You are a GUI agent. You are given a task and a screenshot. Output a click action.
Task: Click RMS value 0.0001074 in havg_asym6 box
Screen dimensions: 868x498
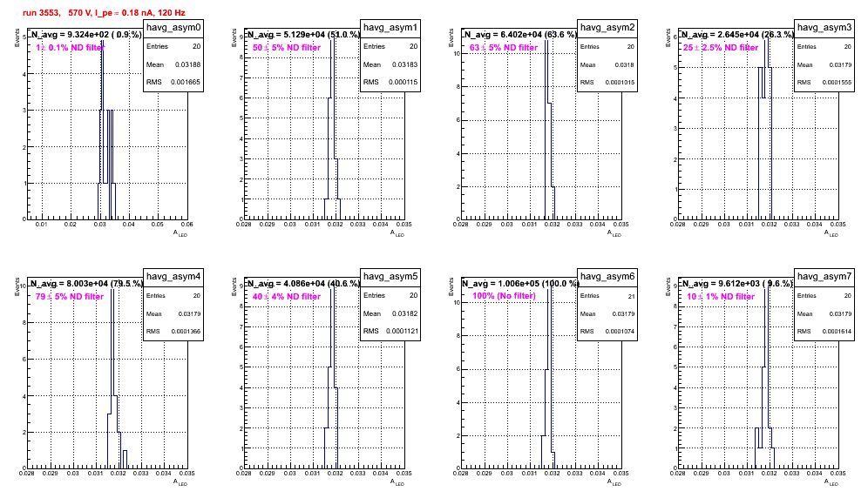coord(620,332)
